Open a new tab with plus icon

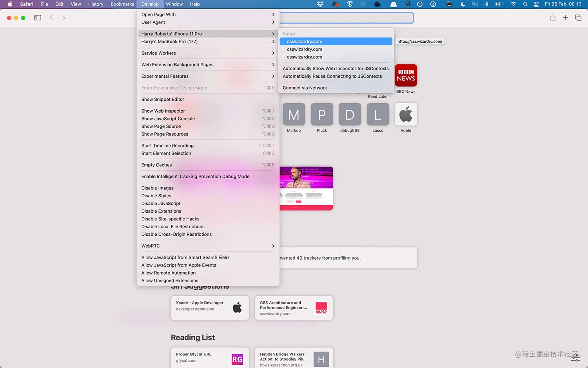point(565,18)
